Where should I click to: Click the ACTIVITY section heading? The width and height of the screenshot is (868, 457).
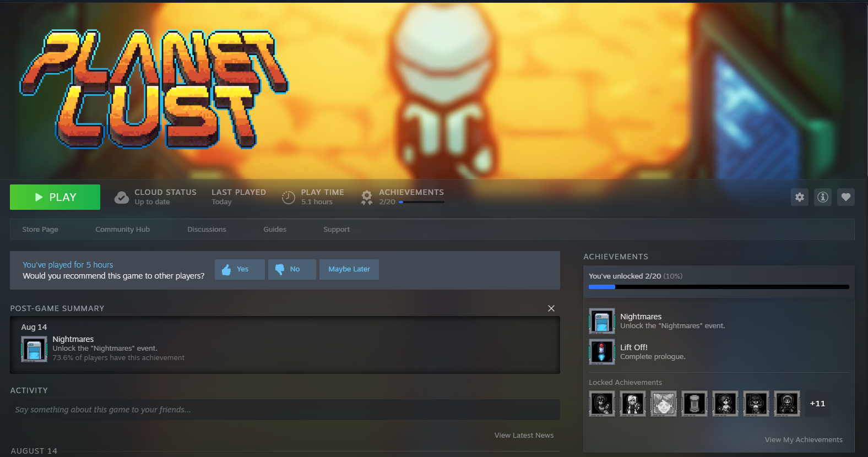[29, 390]
